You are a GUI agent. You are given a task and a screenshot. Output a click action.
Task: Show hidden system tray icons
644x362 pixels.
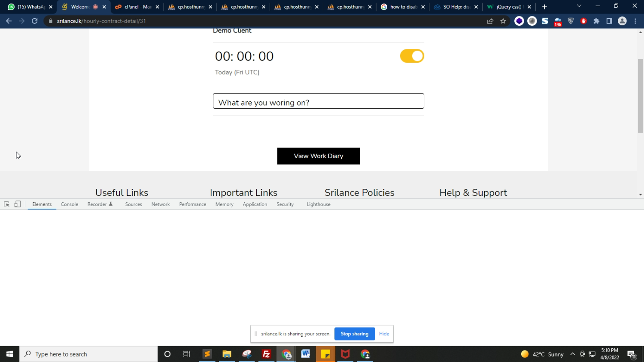[572, 354]
